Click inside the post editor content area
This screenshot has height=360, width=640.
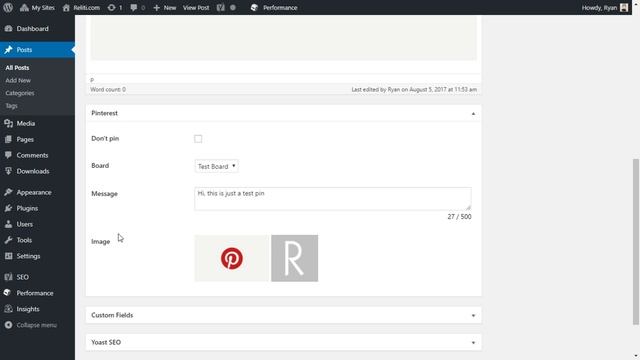(284, 39)
